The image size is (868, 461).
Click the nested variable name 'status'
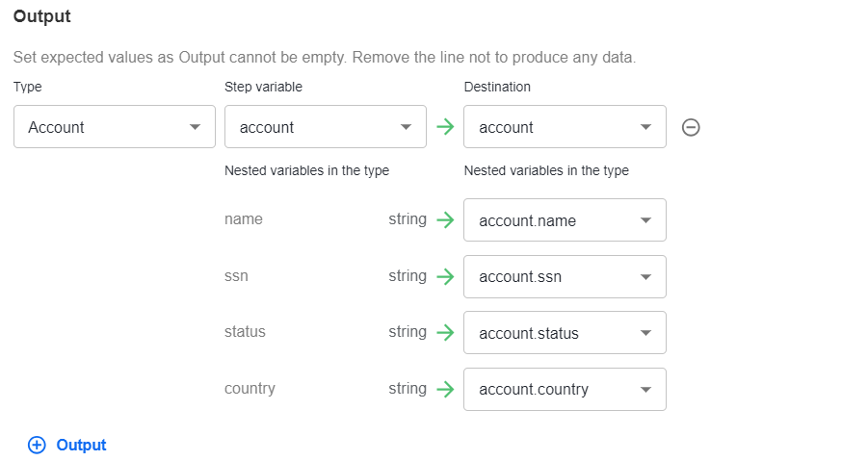pyautogui.click(x=245, y=332)
